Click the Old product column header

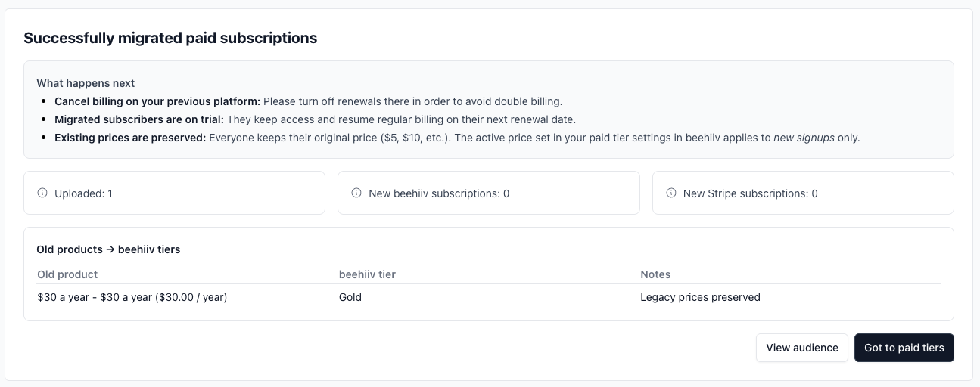tap(67, 274)
